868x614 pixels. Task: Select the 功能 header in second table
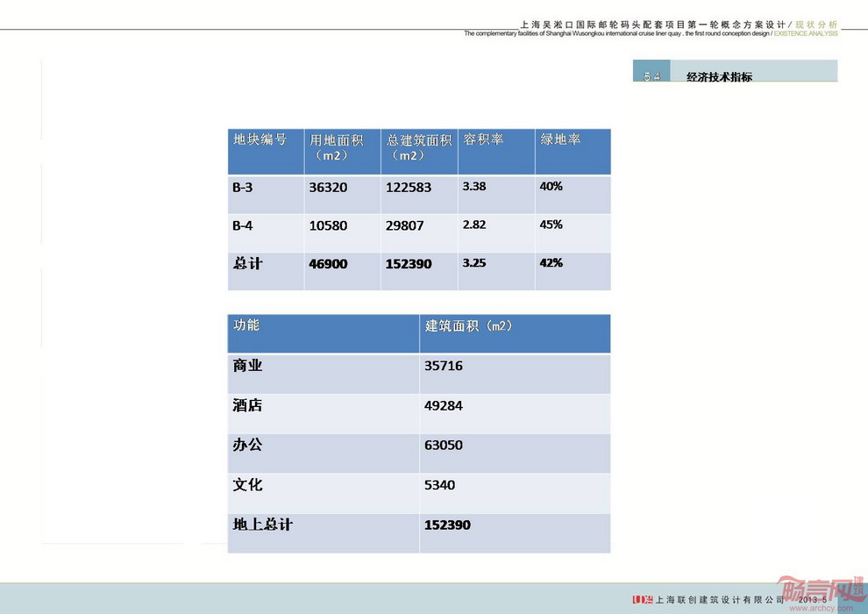[x=246, y=325]
